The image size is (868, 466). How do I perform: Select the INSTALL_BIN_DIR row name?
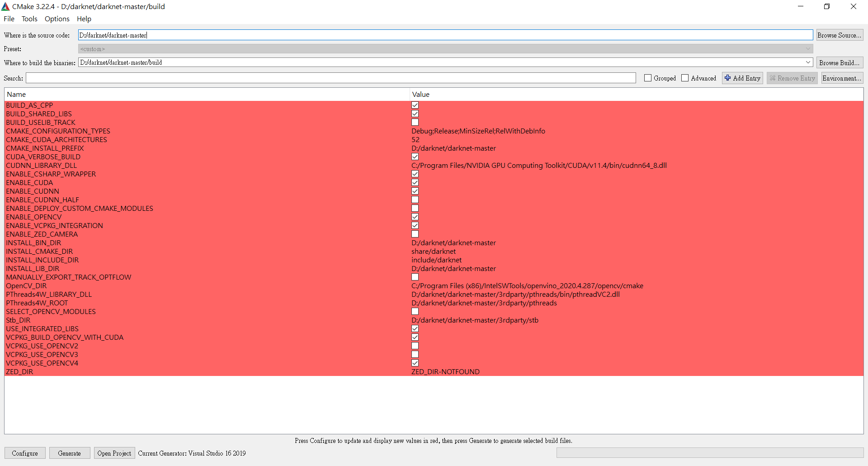(x=33, y=243)
